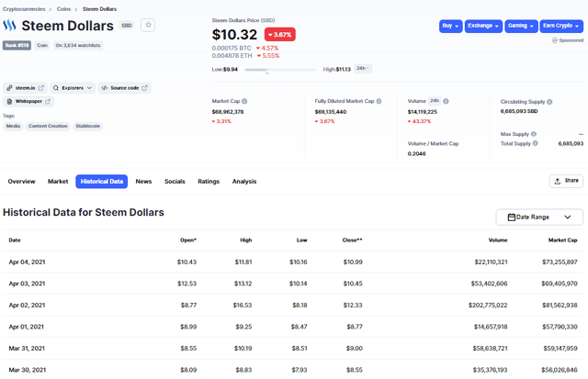This screenshot has width=588, height=379.
Task: Click the SBD ticker badge
Action: pyautogui.click(x=127, y=26)
